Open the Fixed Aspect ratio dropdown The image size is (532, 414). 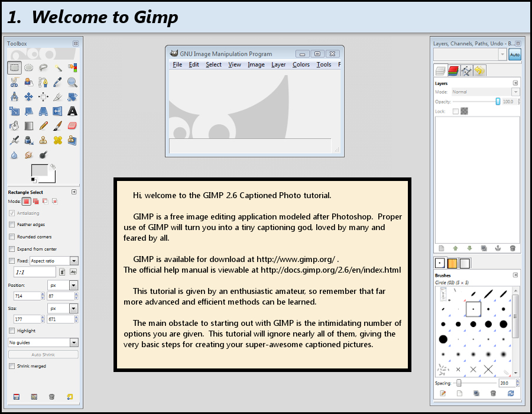[74, 261]
